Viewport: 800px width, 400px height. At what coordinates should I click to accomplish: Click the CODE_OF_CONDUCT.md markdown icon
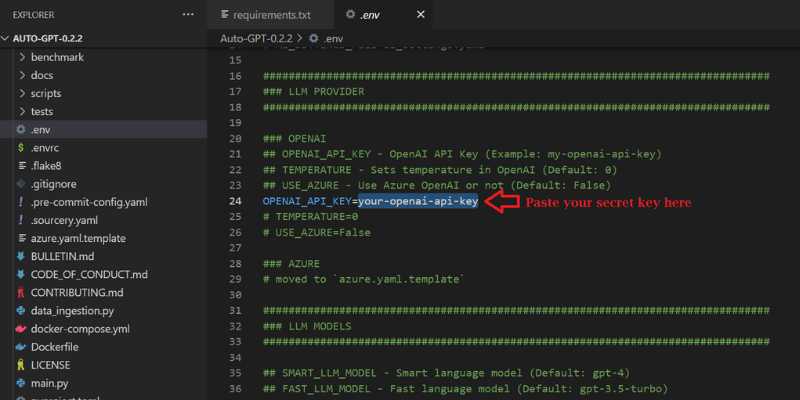tap(21, 274)
